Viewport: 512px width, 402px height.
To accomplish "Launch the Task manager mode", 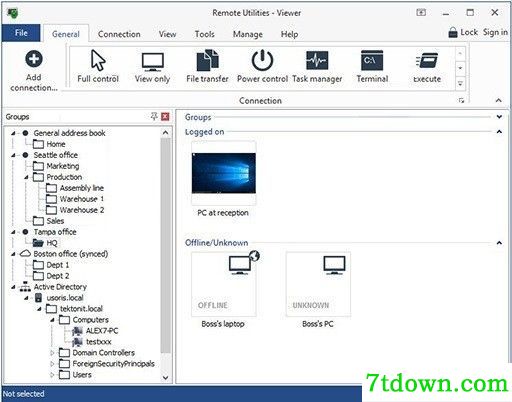I will (317, 60).
